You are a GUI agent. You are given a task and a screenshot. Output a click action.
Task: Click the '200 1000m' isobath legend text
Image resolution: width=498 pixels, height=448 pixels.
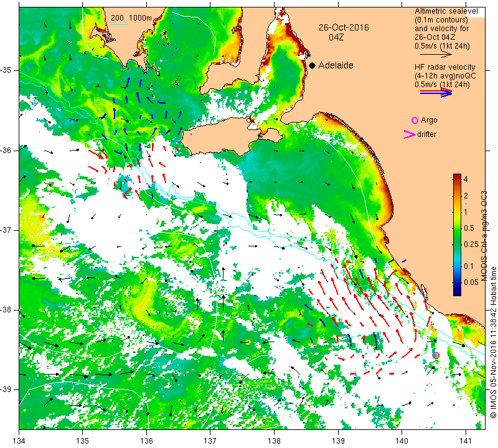point(131,18)
